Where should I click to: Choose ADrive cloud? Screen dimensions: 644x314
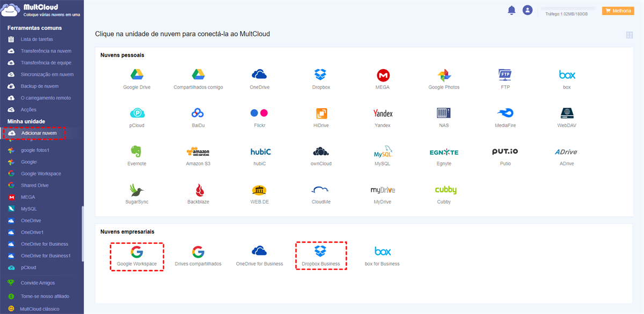coord(567,156)
